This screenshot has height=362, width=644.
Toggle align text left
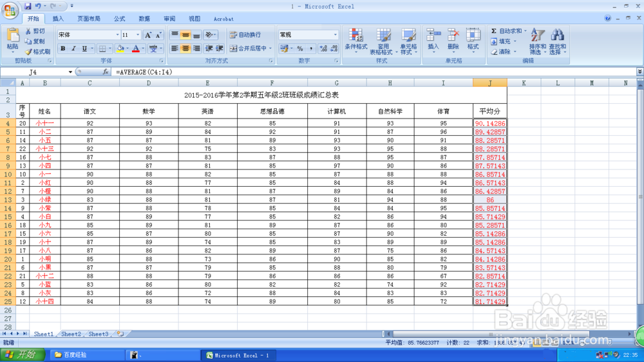(x=175, y=48)
